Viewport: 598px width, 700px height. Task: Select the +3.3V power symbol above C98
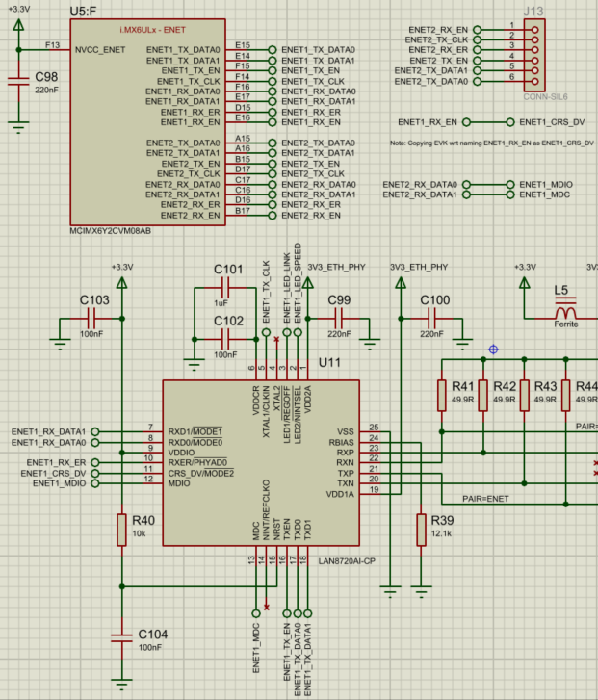point(18,25)
